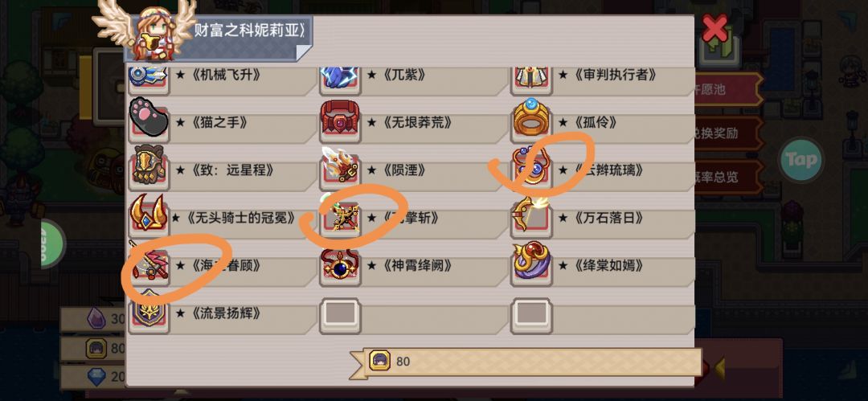Click the horned crown icon for 无头骑士的冠冕

149,215
